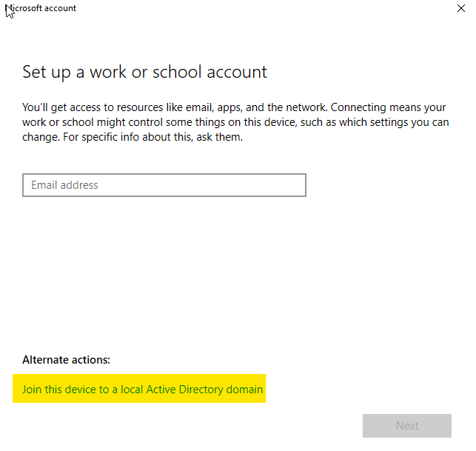Viewport: 476px width, 451px height.
Task: Click the Email address input field
Action: pyautogui.click(x=164, y=185)
